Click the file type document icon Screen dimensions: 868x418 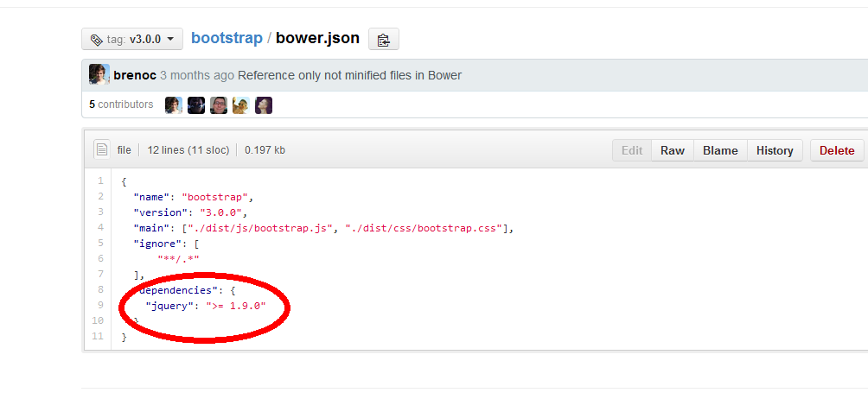pyautogui.click(x=102, y=149)
